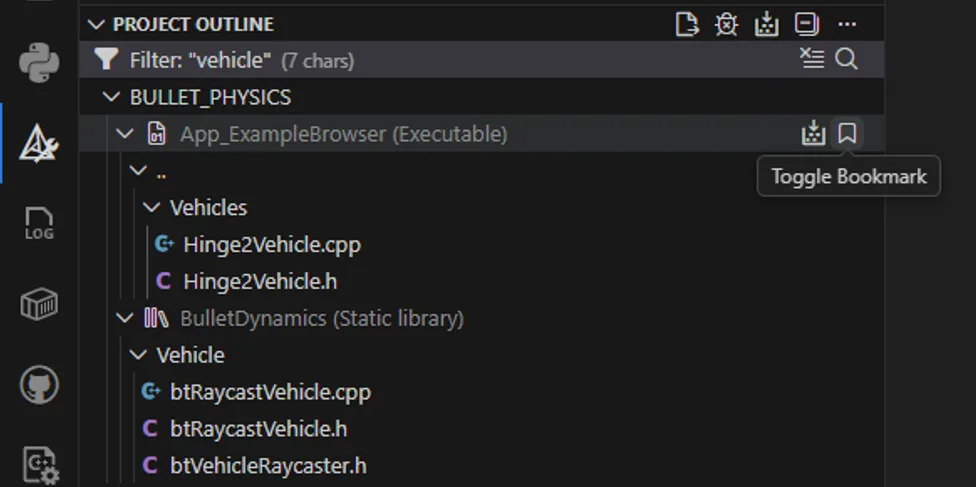This screenshot has height=487, width=976.
Task: Click the collapse all icon in Project Outline header
Action: [807, 24]
